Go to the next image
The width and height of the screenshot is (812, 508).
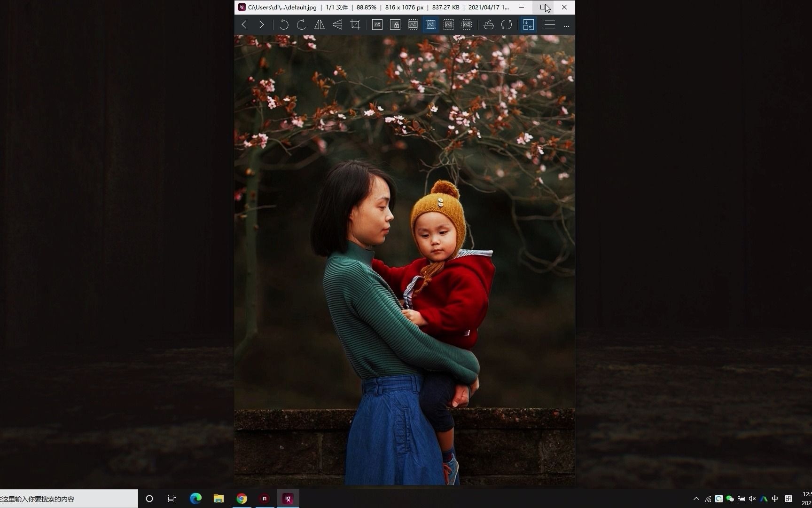[x=262, y=24]
